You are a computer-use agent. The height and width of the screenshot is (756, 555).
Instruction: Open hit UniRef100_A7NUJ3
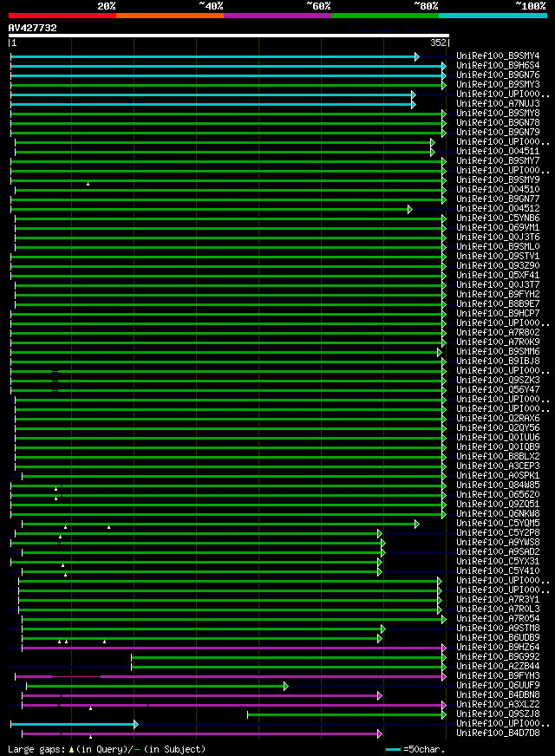coord(498,104)
